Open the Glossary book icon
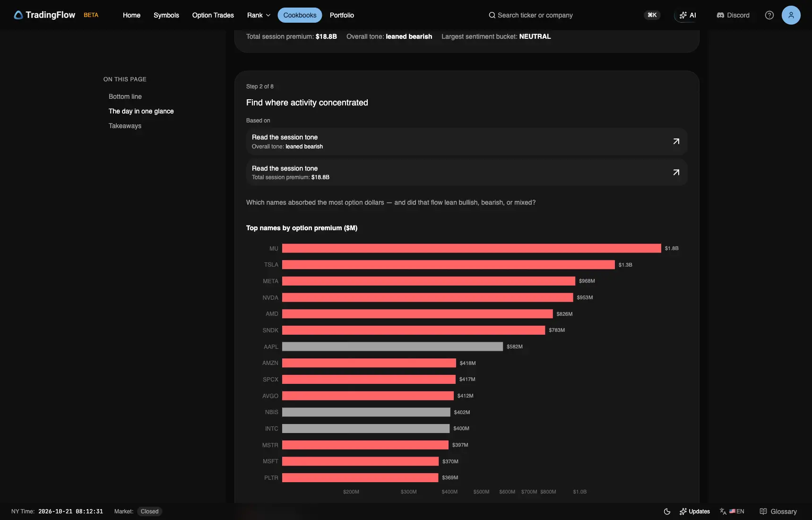This screenshot has height=520, width=812. coord(763,511)
